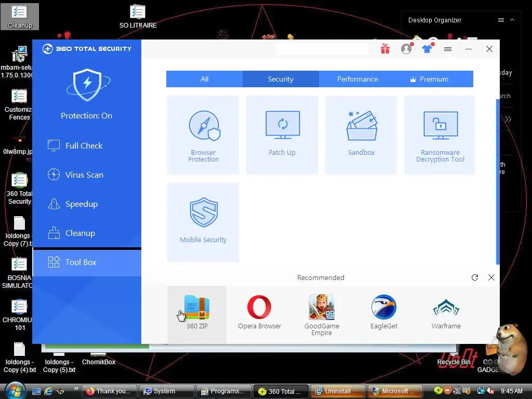The width and height of the screenshot is (532, 399).
Task: Switch to System taskbar button
Action: pyautogui.click(x=167, y=391)
